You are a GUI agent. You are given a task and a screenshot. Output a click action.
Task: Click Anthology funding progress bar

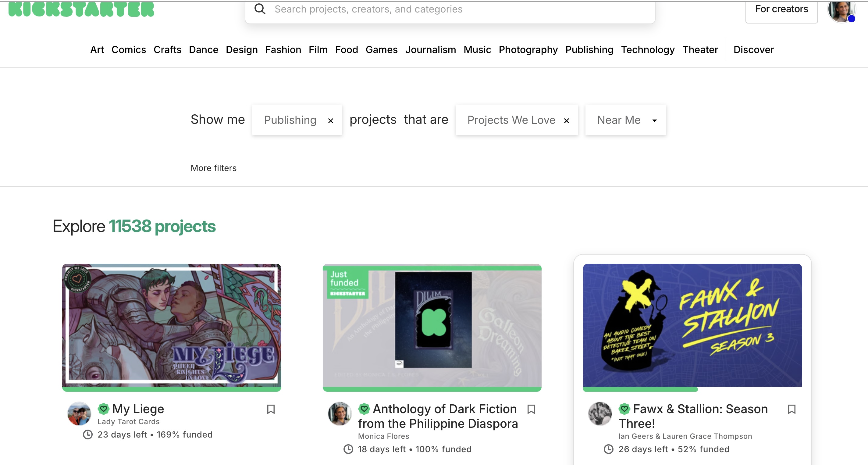(432, 389)
